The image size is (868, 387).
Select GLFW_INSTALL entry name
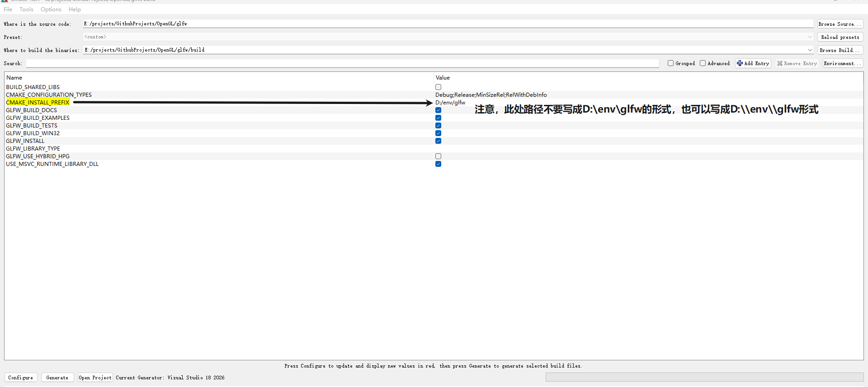pos(25,141)
